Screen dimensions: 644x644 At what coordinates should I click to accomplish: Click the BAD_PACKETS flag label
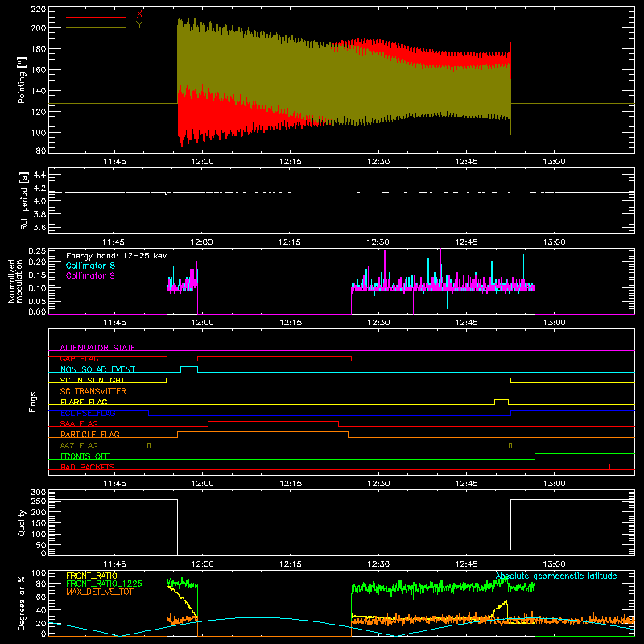click(x=88, y=467)
